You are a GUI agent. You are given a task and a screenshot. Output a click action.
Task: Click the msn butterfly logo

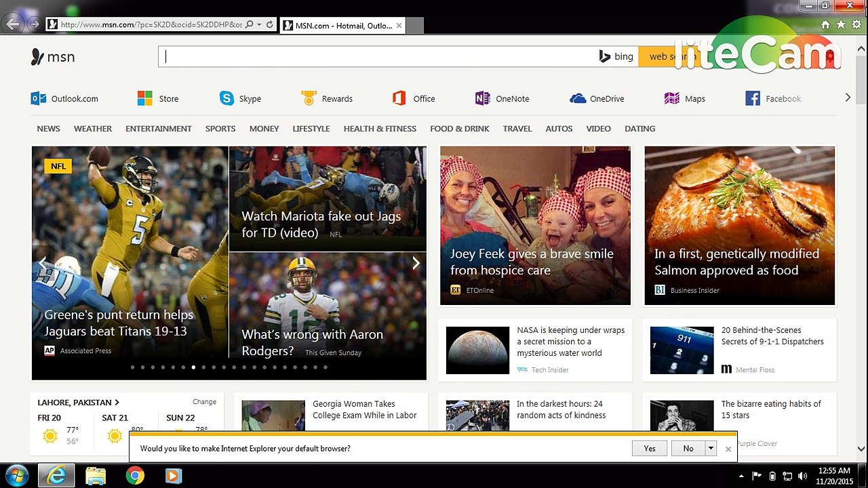point(53,57)
